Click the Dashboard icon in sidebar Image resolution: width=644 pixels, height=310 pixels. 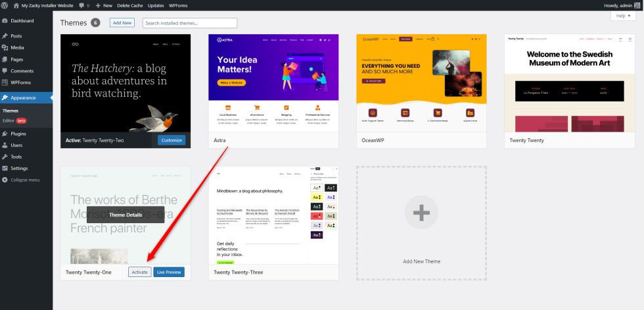coord(5,21)
